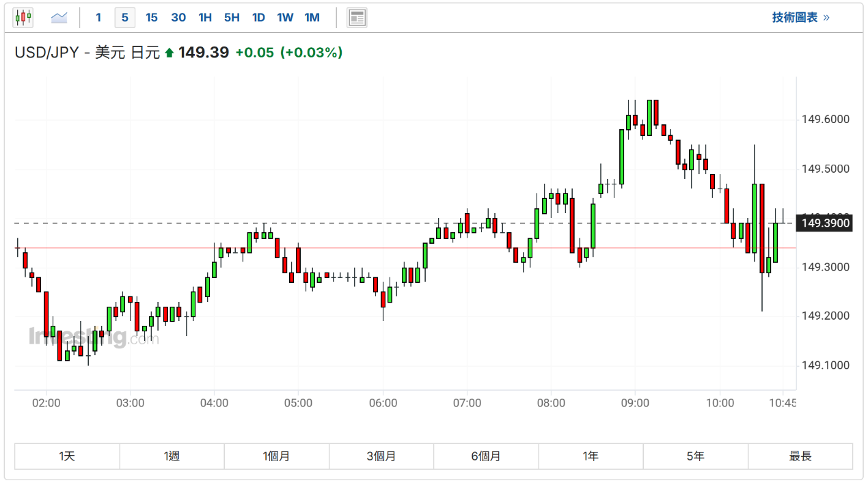
Task: Choose the 30 minute interval
Action: 178,17
